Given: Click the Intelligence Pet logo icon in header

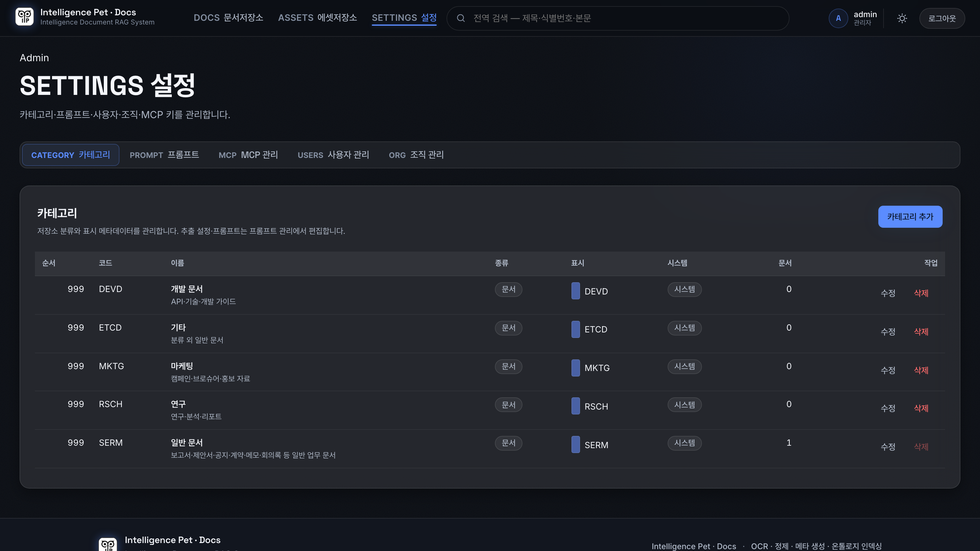Looking at the screenshot, I should tap(24, 17).
